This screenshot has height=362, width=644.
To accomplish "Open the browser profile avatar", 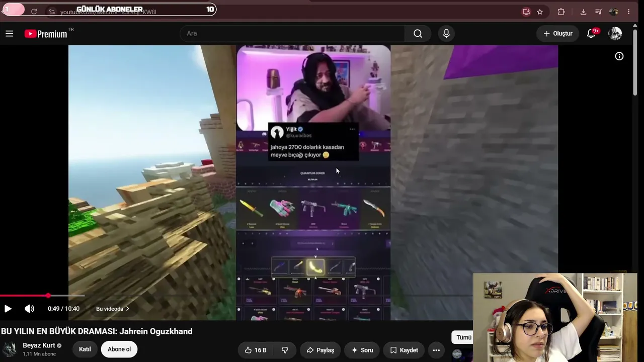I will click(614, 12).
